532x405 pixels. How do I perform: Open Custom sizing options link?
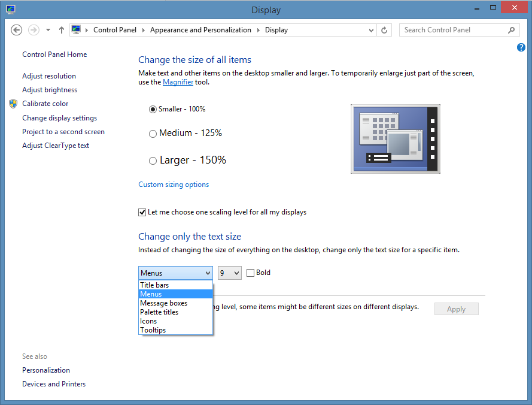(x=174, y=185)
